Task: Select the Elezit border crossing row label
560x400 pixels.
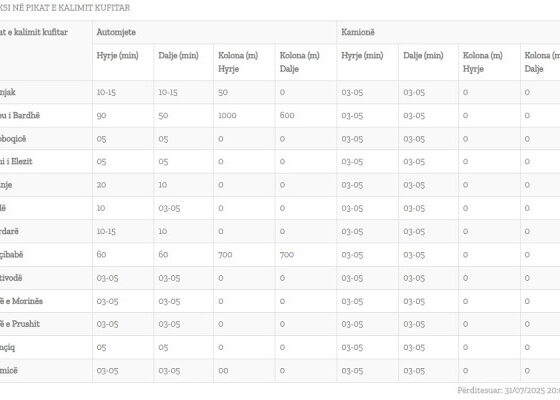Action: click(16, 161)
